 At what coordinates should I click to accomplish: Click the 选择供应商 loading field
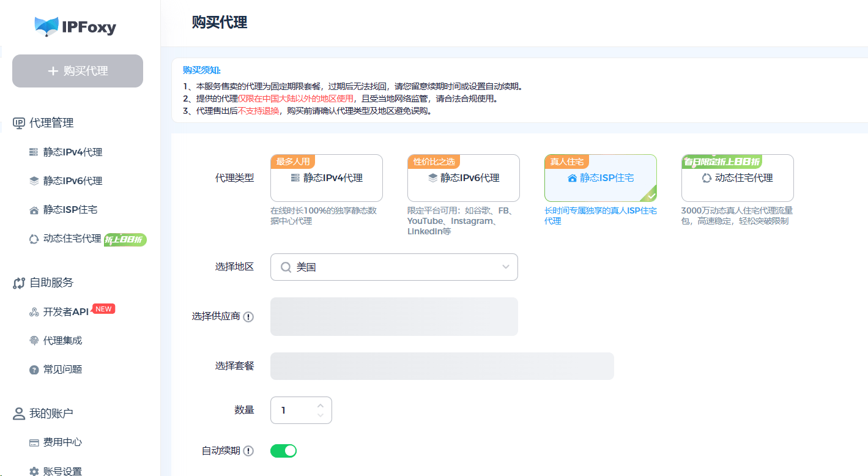(x=394, y=317)
